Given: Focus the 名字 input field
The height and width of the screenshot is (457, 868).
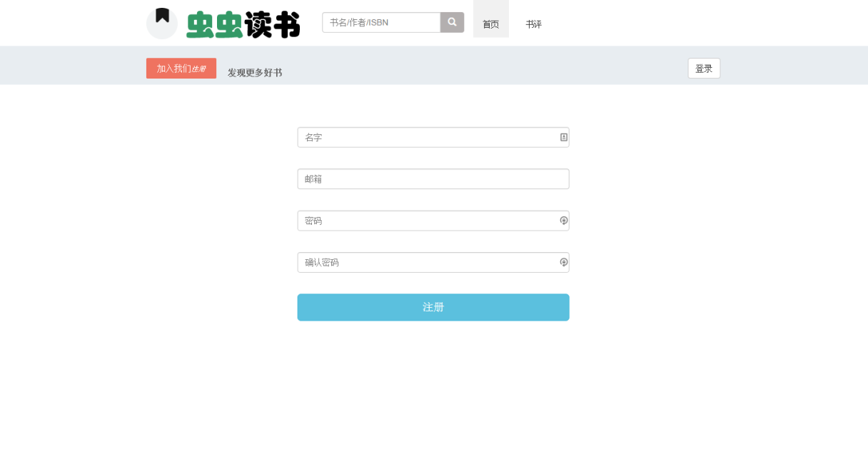Looking at the screenshot, I should [x=425, y=137].
